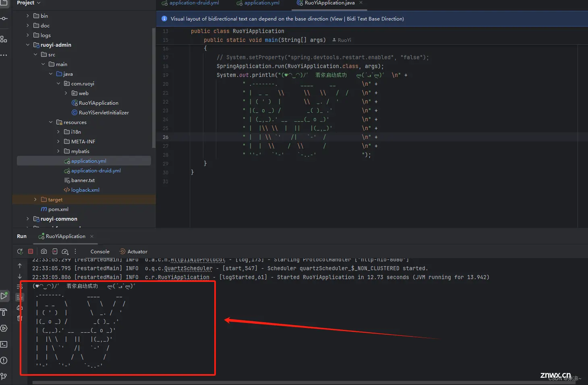Close the RuoYiApplication.java editor tab
Screen dimensions: 588x385
coord(361,2)
